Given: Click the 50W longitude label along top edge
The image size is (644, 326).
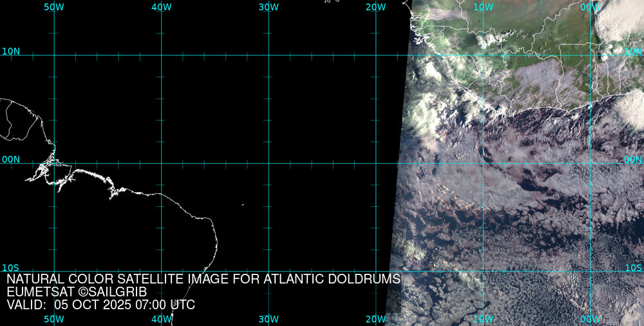Looking at the screenshot, I should tap(54, 7).
